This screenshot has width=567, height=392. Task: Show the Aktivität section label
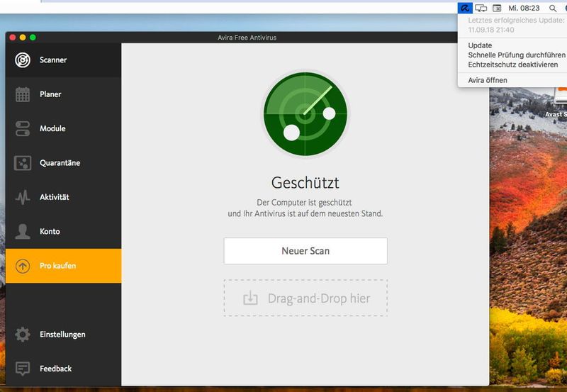coord(55,198)
